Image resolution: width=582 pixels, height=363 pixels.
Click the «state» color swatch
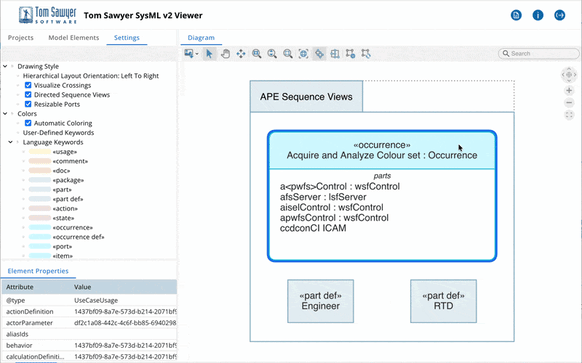[40, 218]
